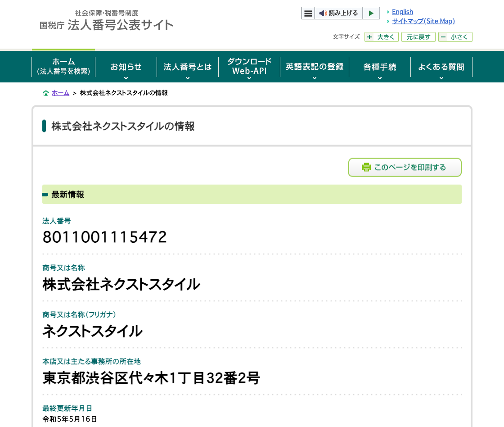Open the お知らせ navigation menu
Image resolution: width=504 pixels, height=427 pixels.
pos(126,67)
